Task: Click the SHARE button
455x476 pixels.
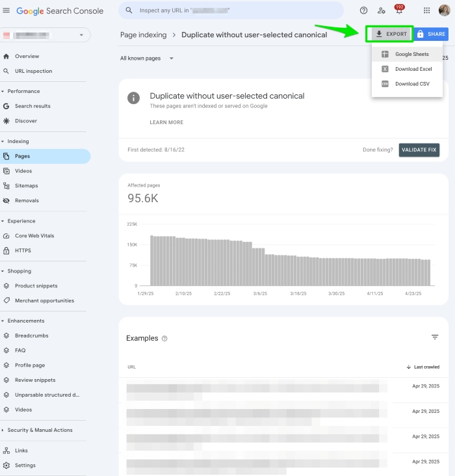Action: (x=432, y=34)
